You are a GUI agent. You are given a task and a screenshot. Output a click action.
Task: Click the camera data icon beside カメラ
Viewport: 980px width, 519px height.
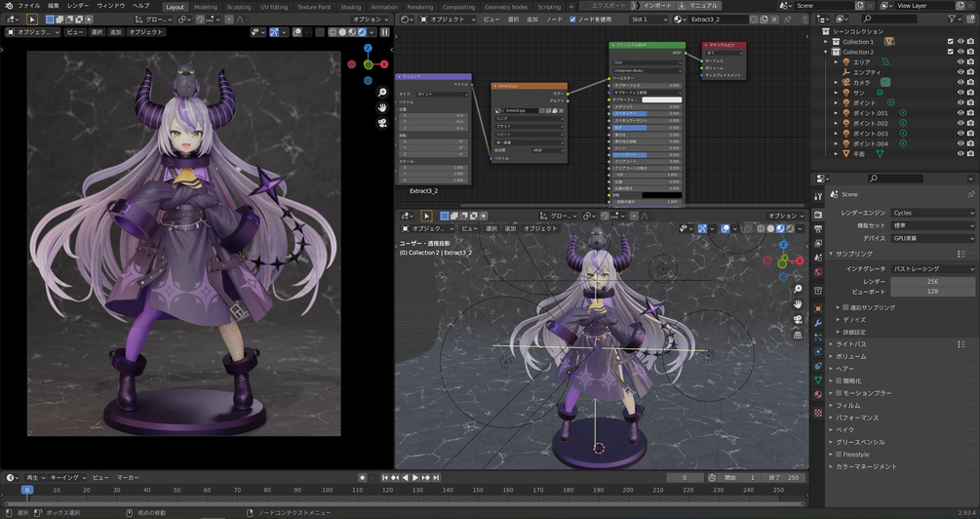click(x=885, y=82)
